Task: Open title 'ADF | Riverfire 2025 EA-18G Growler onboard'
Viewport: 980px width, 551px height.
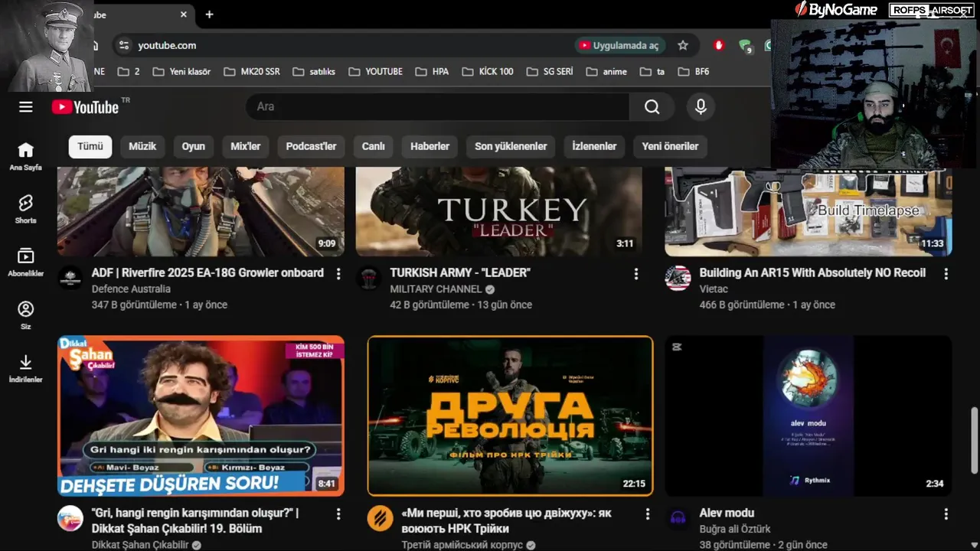Action: (207, 273)
